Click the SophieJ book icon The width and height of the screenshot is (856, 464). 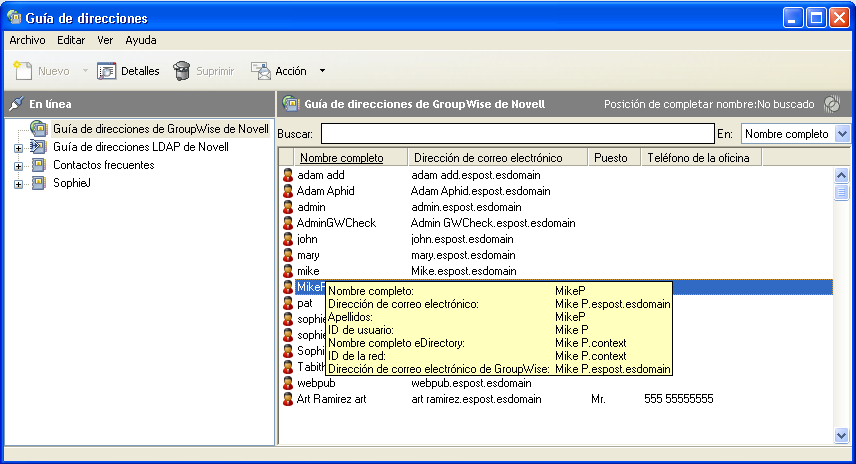point(38,183)
